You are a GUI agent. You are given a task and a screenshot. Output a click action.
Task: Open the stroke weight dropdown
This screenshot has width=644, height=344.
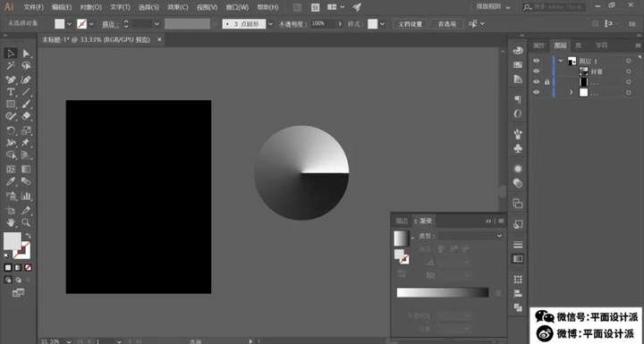point(157,24)
